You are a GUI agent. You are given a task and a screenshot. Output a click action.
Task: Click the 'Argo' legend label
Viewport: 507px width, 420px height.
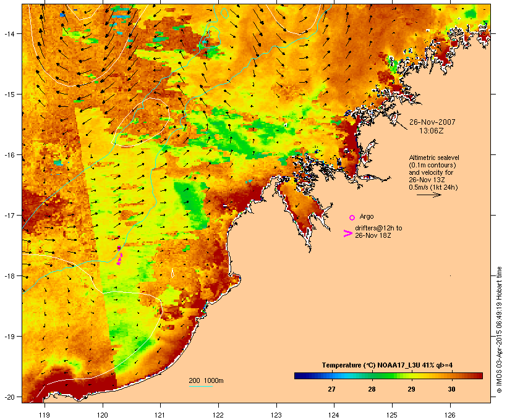pos(367,216)
